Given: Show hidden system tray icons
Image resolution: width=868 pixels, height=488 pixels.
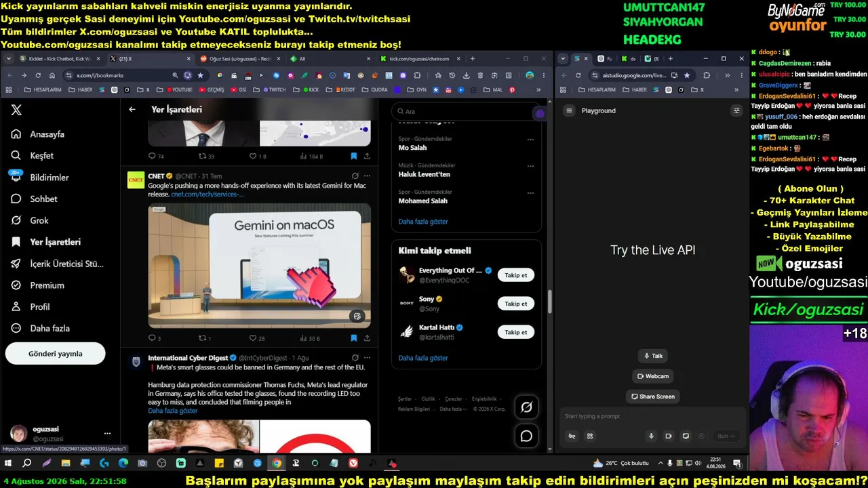Looking at the screenshot, I should (660, 463).
